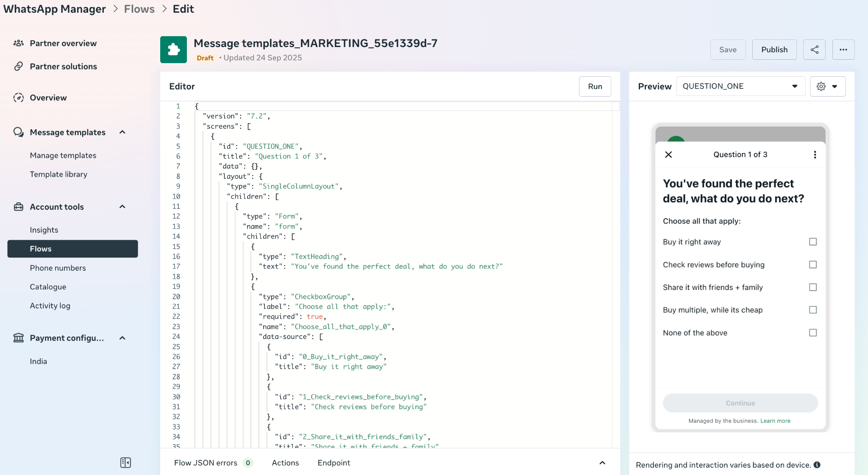
Task: Tick Check reviews before buying checkbox
Action: point(812,264)
